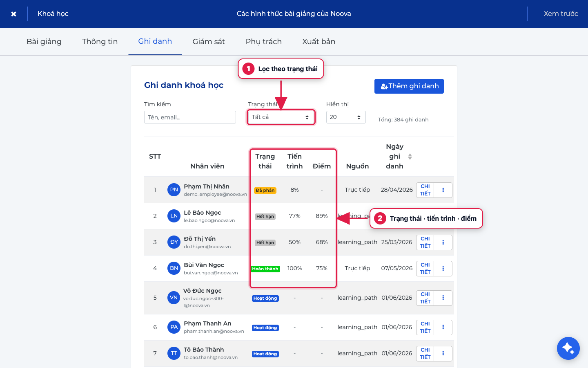Click the PA avatar of Phạm Thanh An
The image size is (588, 368).
tap(174, 327)
